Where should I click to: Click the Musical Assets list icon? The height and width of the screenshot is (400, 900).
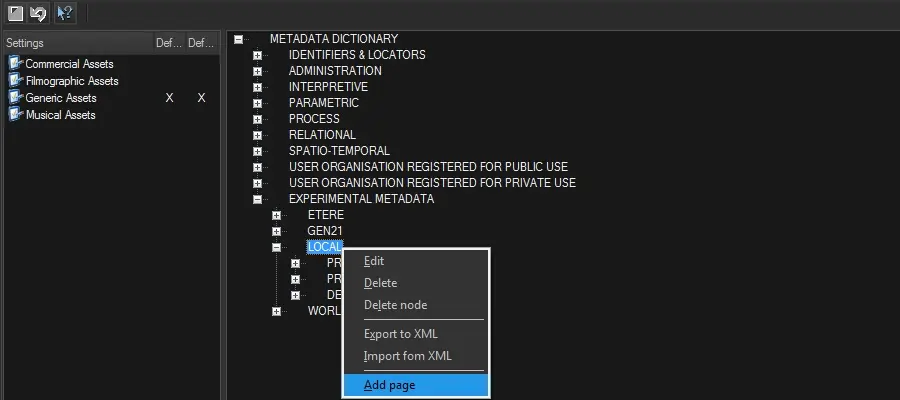(x=15, y=115)
